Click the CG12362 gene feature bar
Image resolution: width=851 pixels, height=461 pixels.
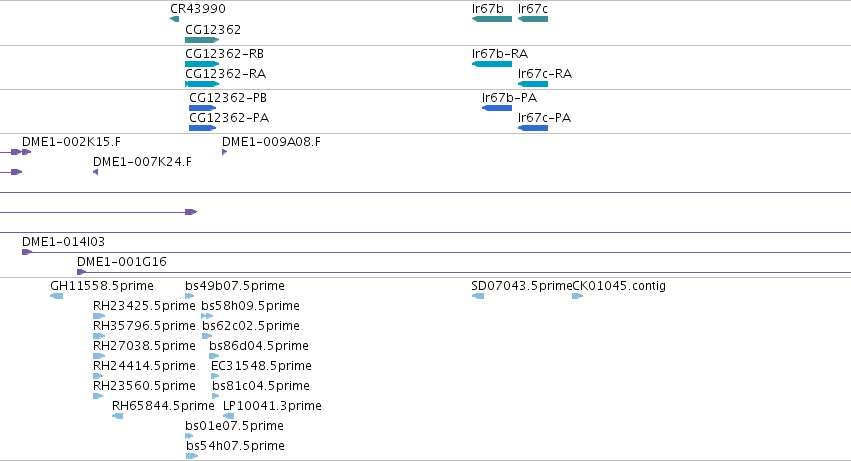(x=202, y=40)
